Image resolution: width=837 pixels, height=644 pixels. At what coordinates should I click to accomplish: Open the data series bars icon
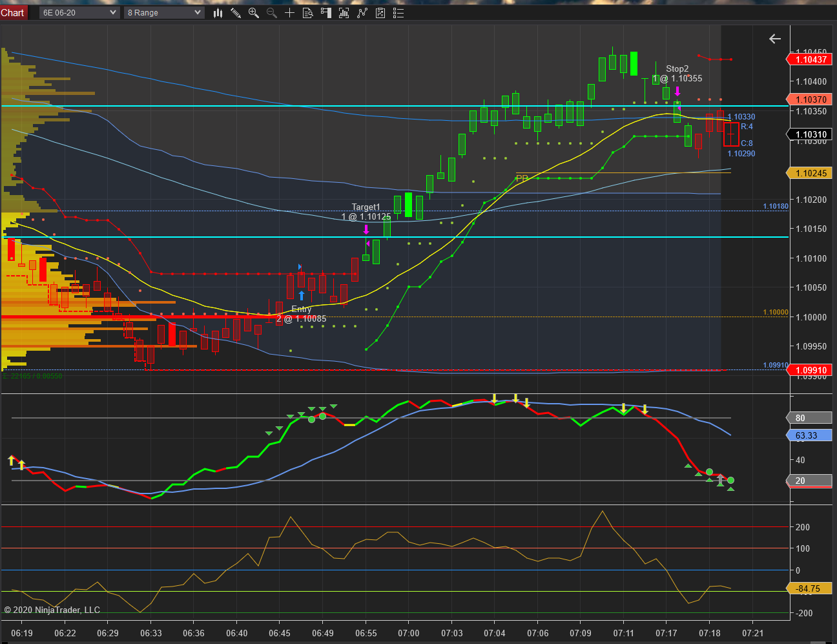pos(344,13)
